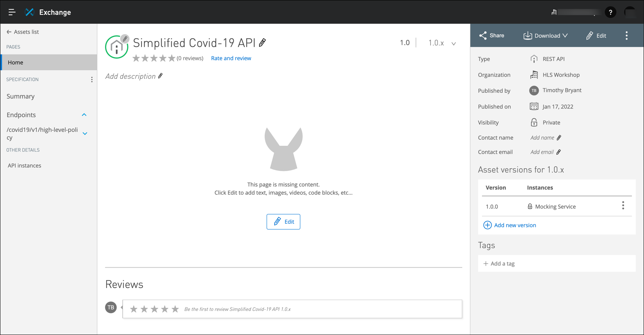Click the Private visibility lock icon

point(534,123)
